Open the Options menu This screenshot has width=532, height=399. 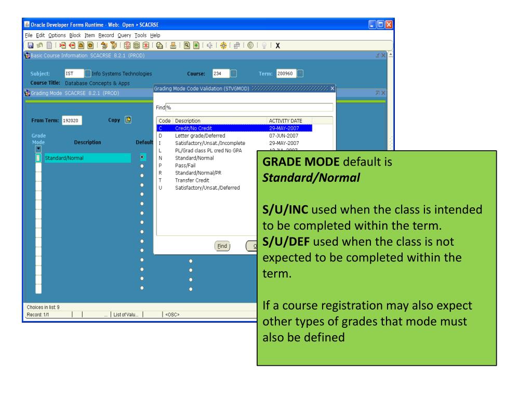pos(57,35)
